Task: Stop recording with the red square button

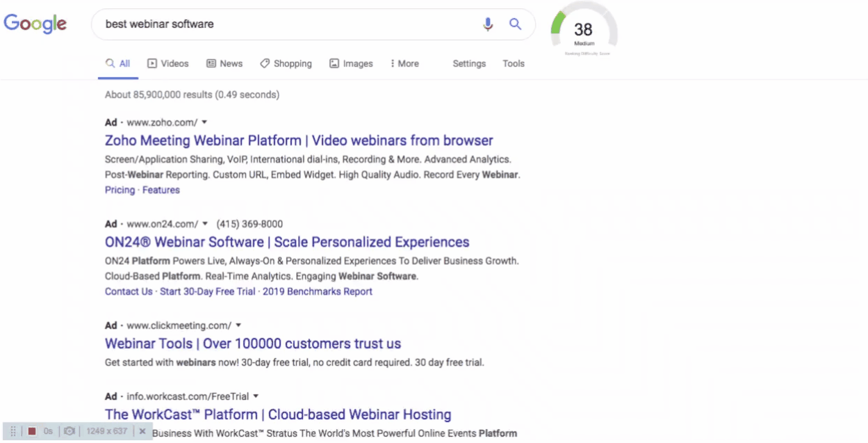Action: pyautogui.click(x=32, y=431)
